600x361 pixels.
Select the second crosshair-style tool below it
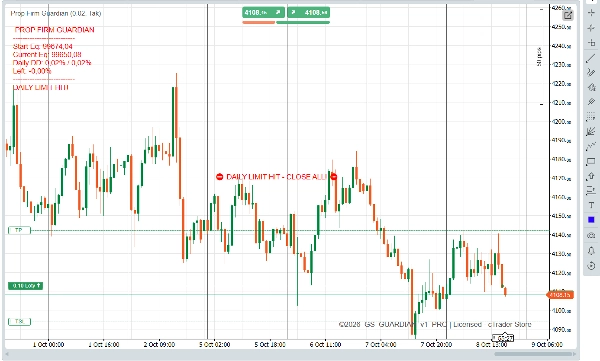pyautogui.click(x=591, y=28)
